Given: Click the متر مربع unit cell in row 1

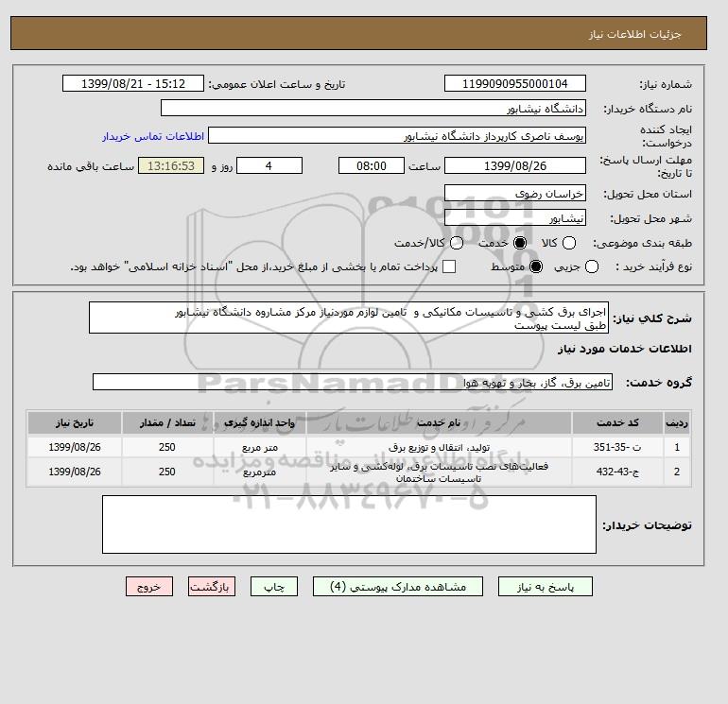Looking at the screenshot, I should tap(260, 447).
